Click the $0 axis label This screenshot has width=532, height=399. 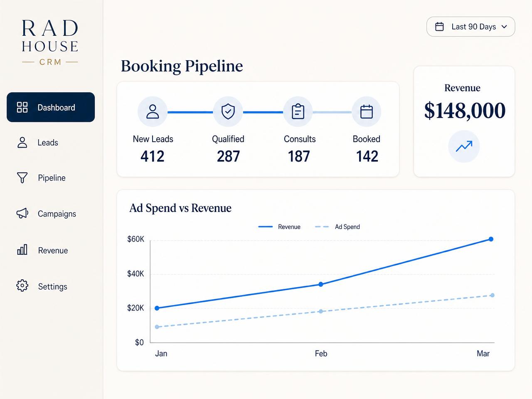139,342
